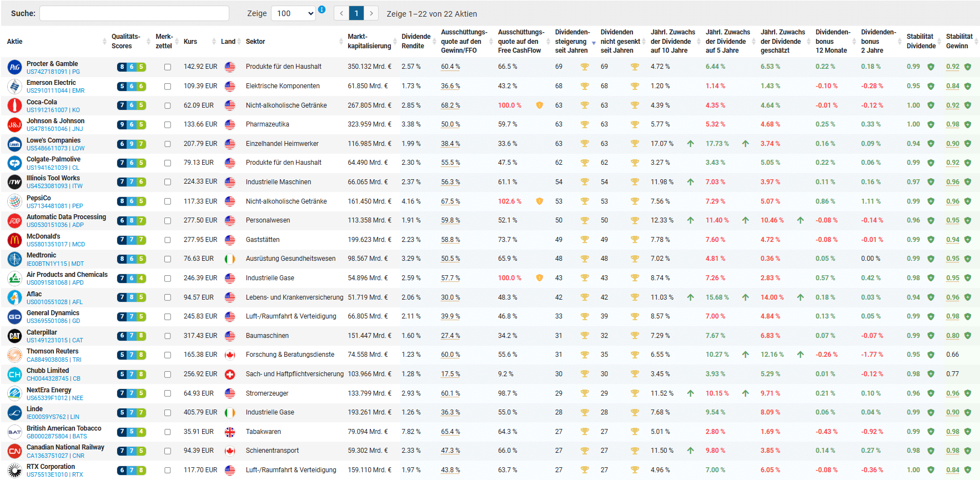
Task: Mark Aflac on the watchlist checkbox
Action: [168, 297]
